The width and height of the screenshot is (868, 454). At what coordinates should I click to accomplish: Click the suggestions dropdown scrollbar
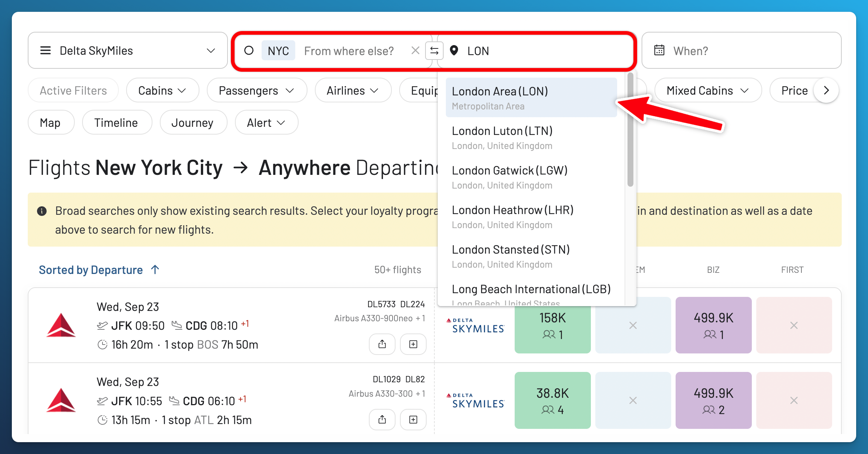point(630,129)
